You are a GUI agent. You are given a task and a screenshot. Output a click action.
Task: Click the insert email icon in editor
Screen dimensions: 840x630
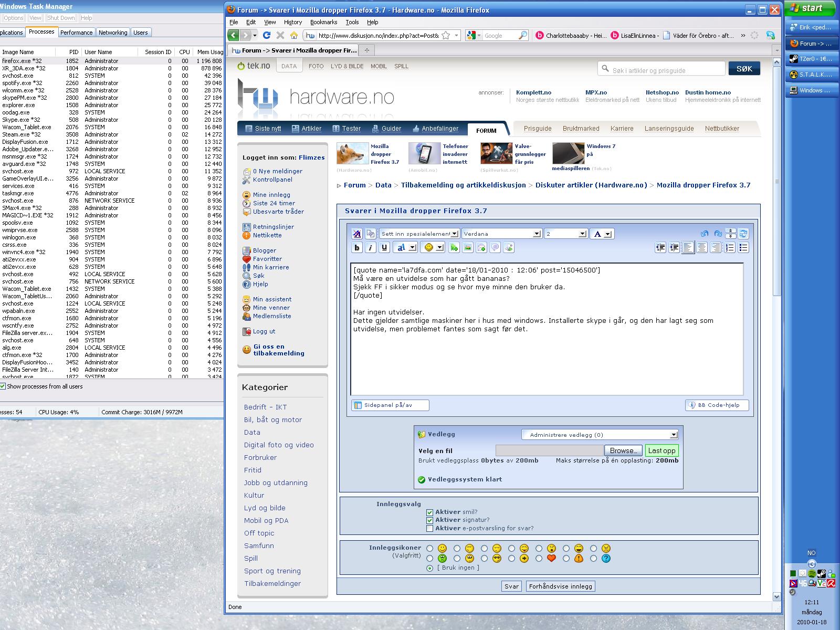pyautogui.click(x=481, y=247)
